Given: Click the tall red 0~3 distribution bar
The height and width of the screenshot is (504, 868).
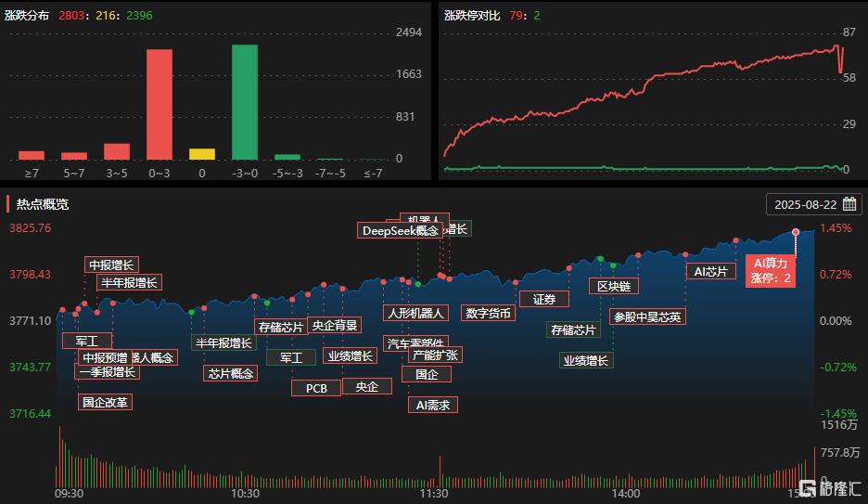Looking at the screenshot, I should pos(160,104).
